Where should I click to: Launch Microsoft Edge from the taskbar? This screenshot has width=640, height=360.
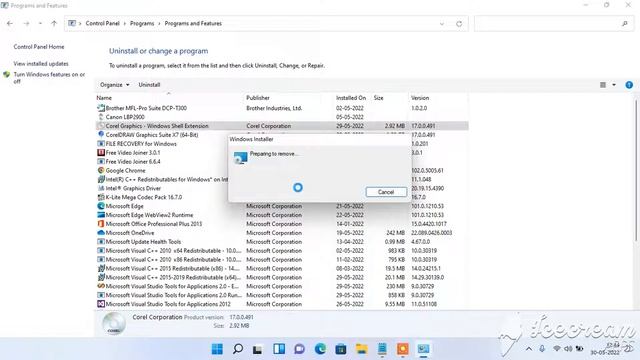(320, 349)
